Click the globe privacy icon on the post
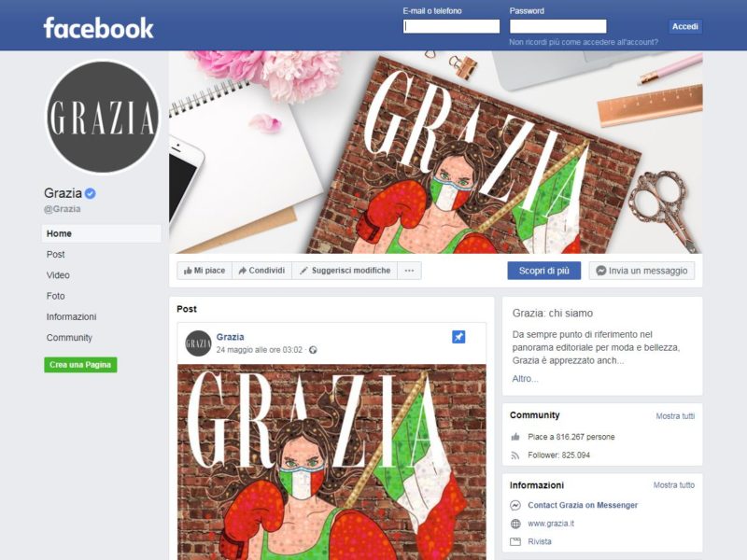 coord(313,350)
